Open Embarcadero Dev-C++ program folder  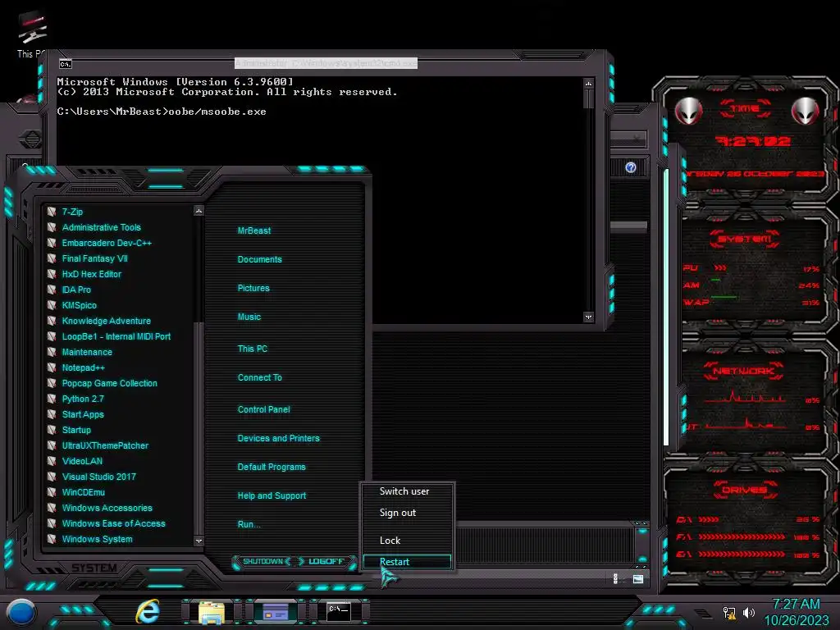click(107, 243)
